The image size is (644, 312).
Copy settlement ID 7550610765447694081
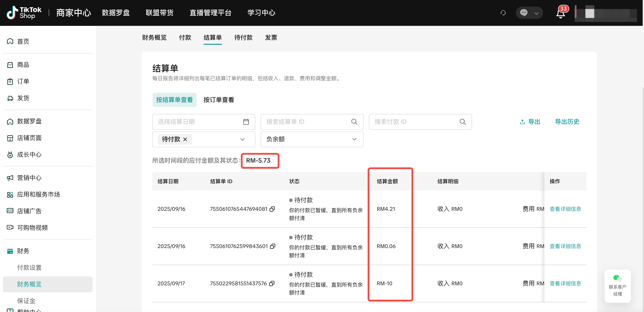(272, 209)
